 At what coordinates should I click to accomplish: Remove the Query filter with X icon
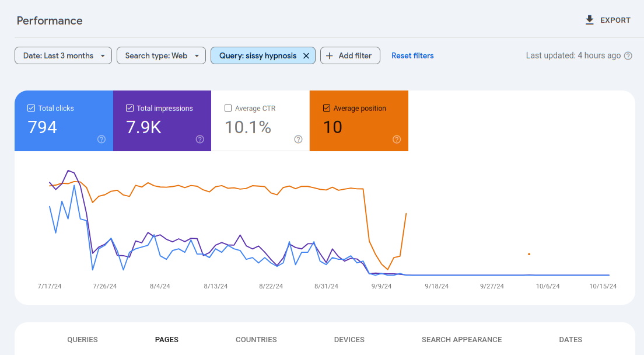coord(306,56)
